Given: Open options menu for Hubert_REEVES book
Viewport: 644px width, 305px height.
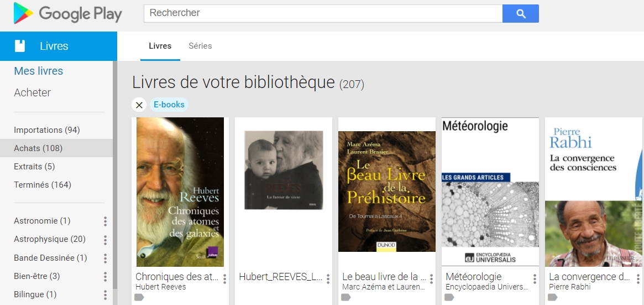Looking at the screenshot, I should [328, 279].
